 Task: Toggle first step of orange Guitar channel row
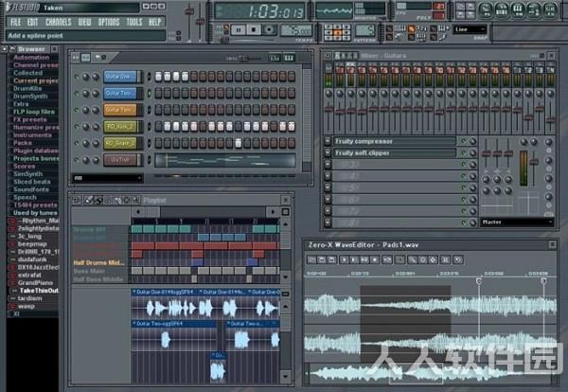[x=159, y=110]
